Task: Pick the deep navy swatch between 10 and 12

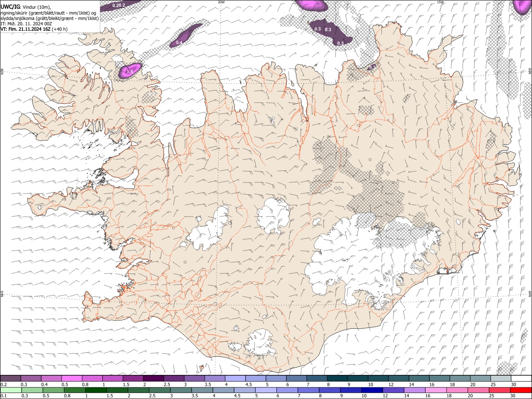Action: (x=372, y=390)
